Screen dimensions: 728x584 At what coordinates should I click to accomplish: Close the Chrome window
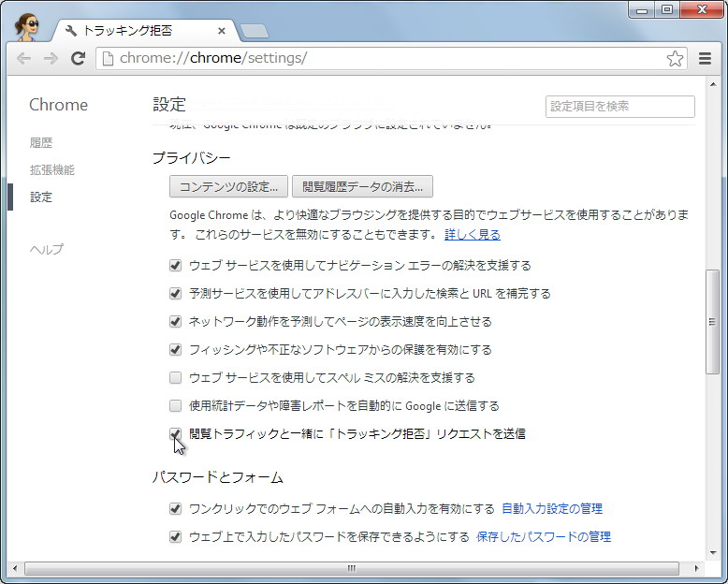(x=702, y=9)
